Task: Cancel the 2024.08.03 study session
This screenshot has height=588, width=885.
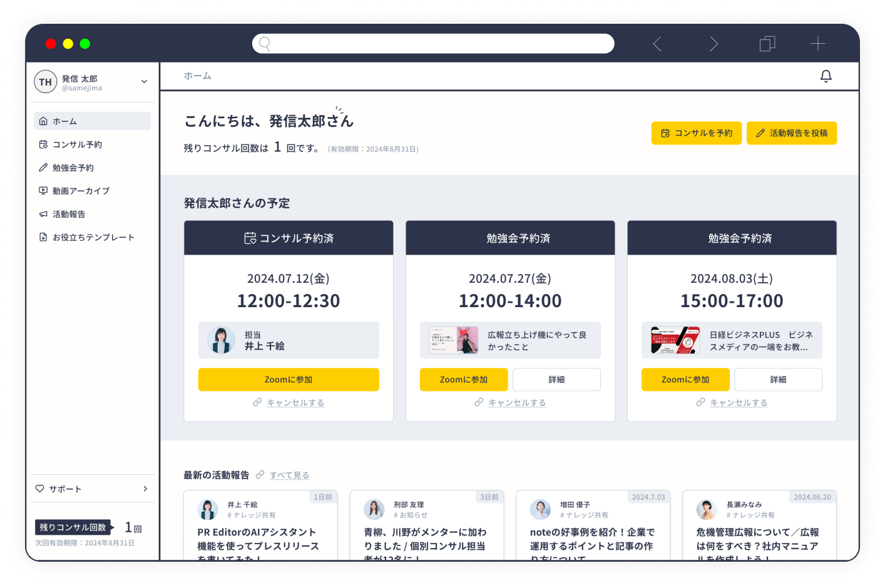Action: [739, 403]
